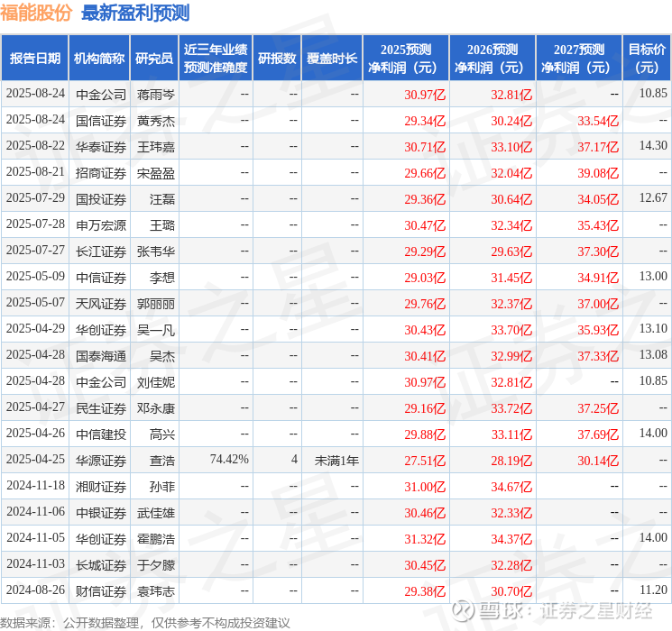Click the 研究员 column header
Screen dimensions: 672x631
click(x=154, y=59)
